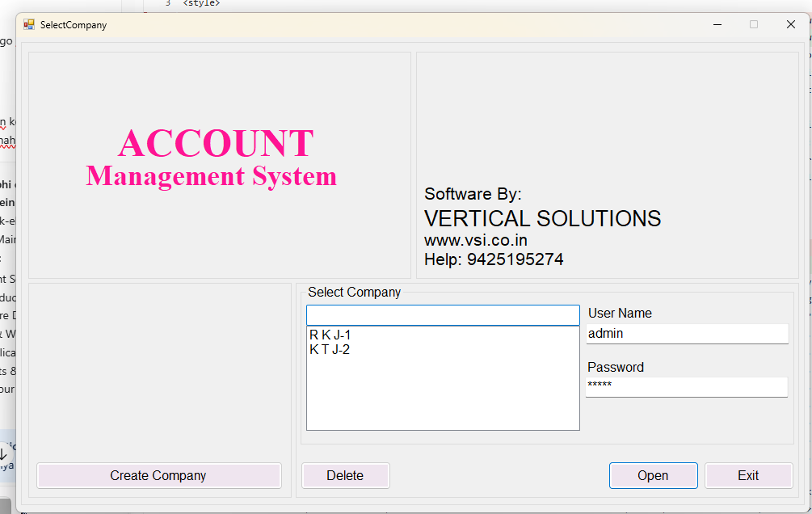Minimize the SelectCompany window
Viewport: 812px width, 514px height.
(x=717, y=24)
